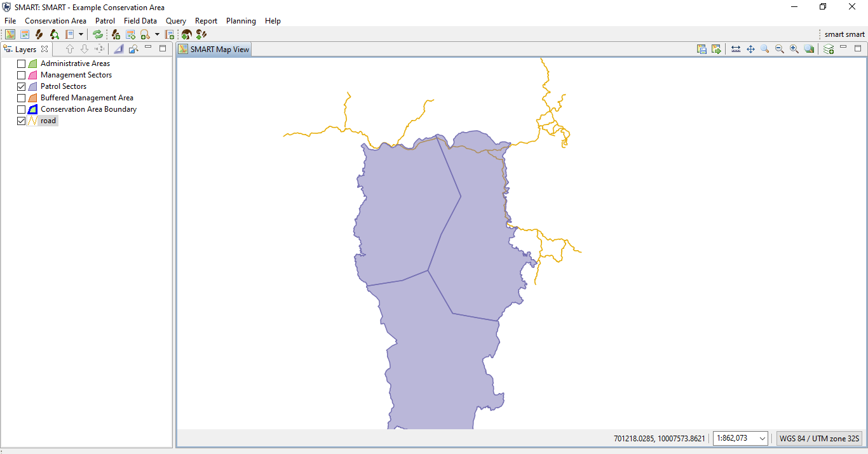Click zoom-to-layer magnifier in Layers panel
This screenshot has width=868, height=454.
(133, 49)
